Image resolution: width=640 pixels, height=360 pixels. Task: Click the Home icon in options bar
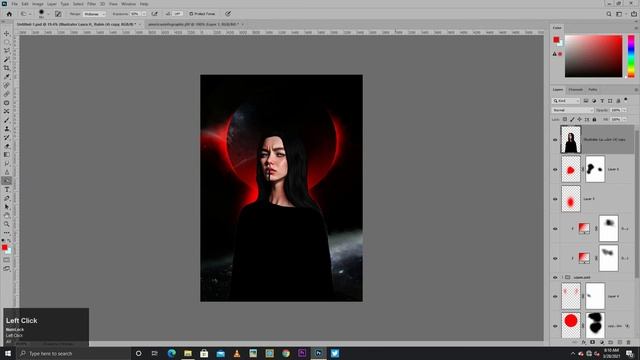coord(9,14)
